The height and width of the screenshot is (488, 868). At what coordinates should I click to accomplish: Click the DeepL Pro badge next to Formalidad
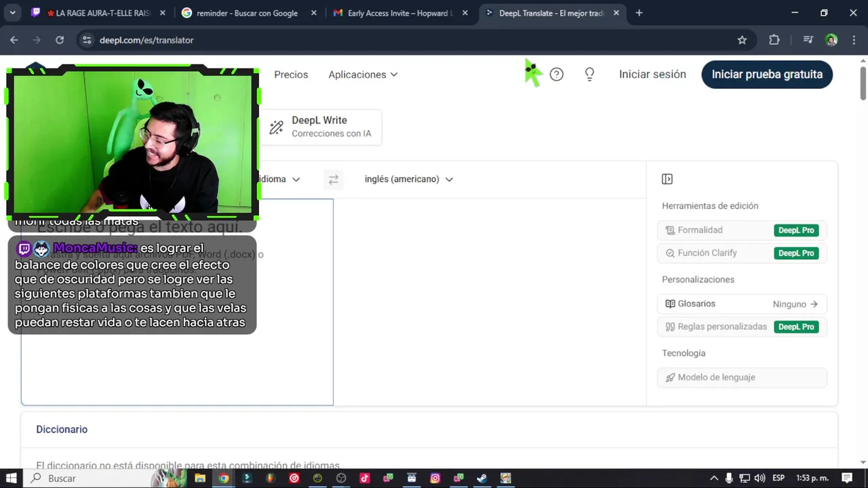[x=796, y=230]
